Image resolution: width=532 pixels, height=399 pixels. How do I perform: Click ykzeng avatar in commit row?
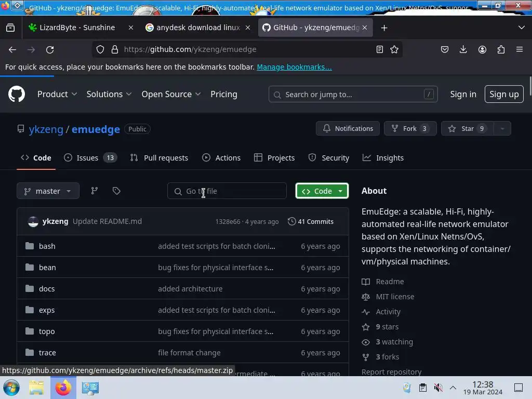pyautogui.click(x=33, y=221)
